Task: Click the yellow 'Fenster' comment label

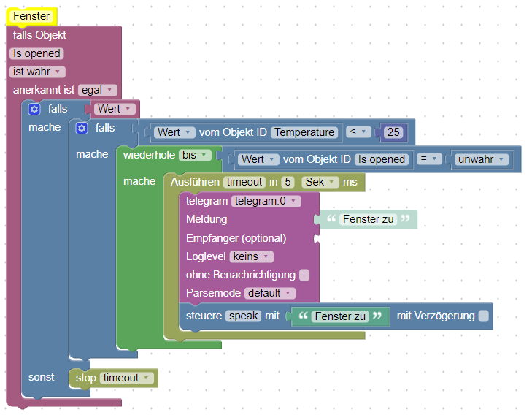Action: point(31,16)
